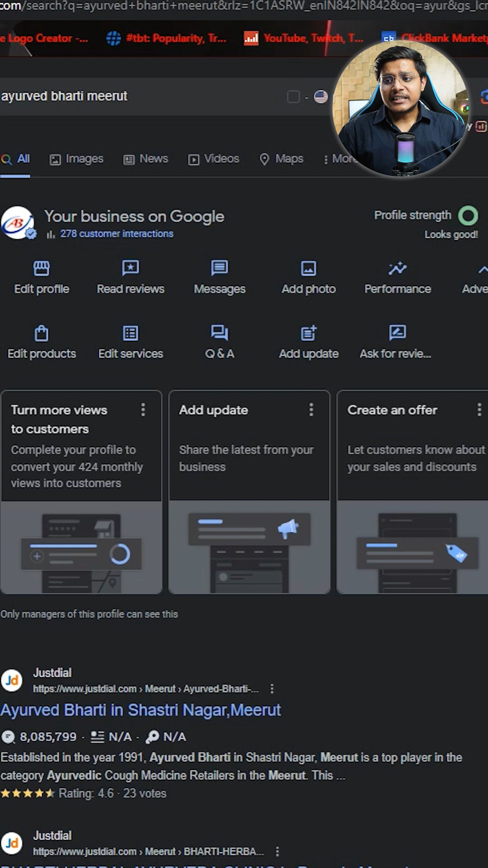Open the Edit services list icon
The width and height of the screenshot is (488, 868).
(131, 333)
